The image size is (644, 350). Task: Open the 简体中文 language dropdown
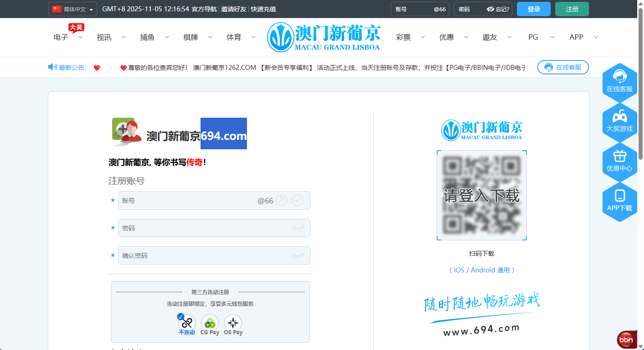click(x=73, y=9)
